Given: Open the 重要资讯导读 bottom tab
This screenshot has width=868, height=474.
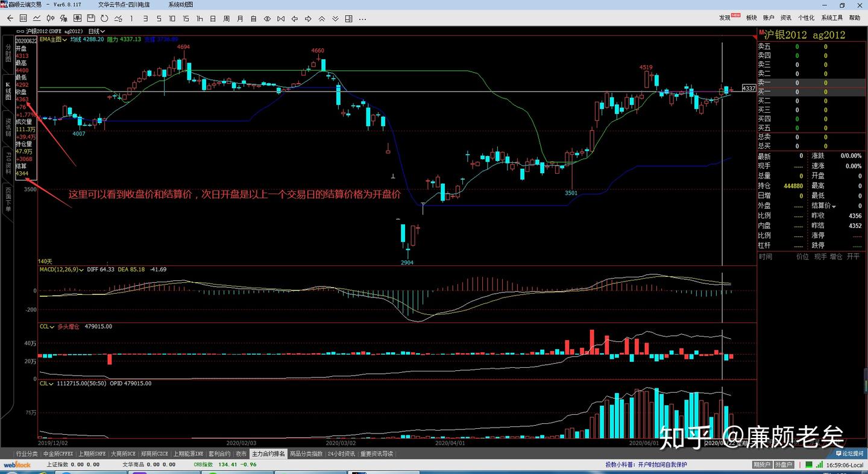Looking at the screenshot, I should 377,453.
